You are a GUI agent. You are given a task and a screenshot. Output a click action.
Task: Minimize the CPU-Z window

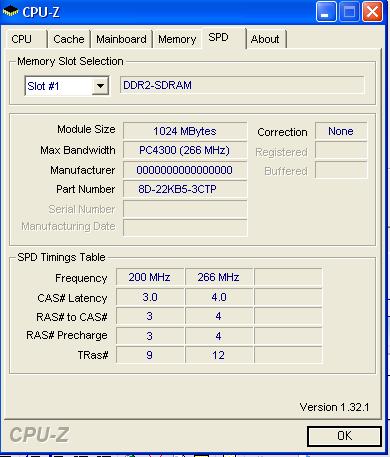point(326,12)
